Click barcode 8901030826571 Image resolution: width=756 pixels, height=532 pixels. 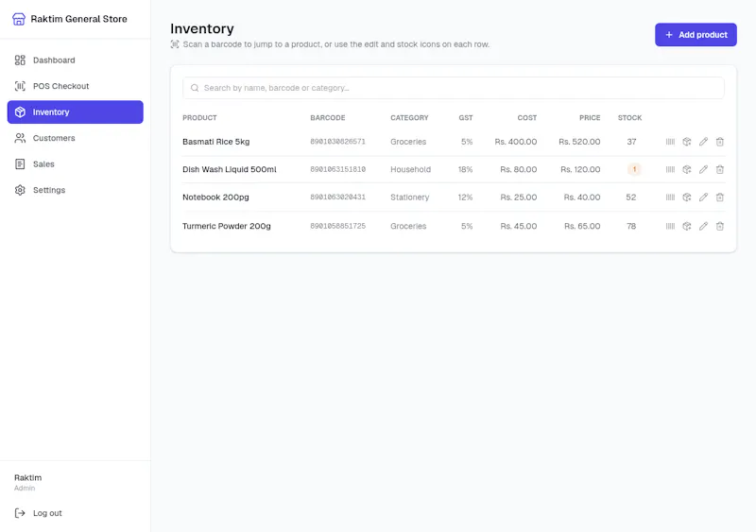pos(338,142)
